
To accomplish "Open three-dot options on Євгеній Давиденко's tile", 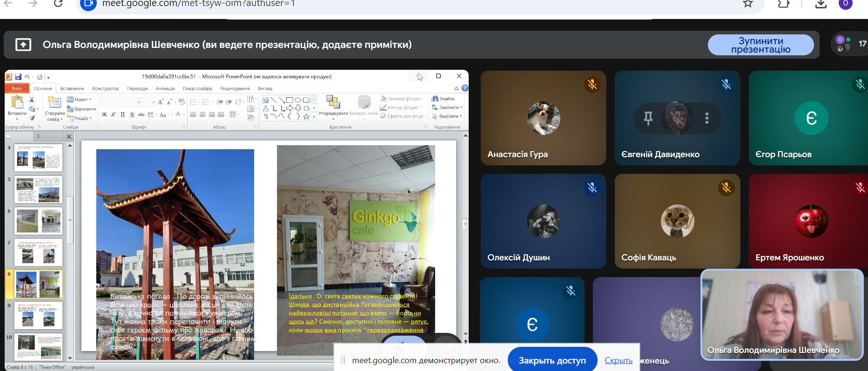I will click(x=707, y=118).
